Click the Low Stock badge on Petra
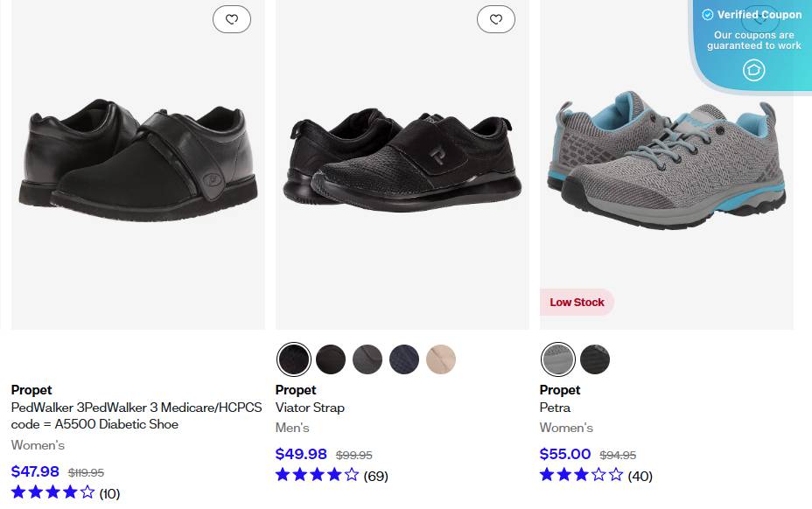This screenshot has width=812, height=509. [576, 302]
